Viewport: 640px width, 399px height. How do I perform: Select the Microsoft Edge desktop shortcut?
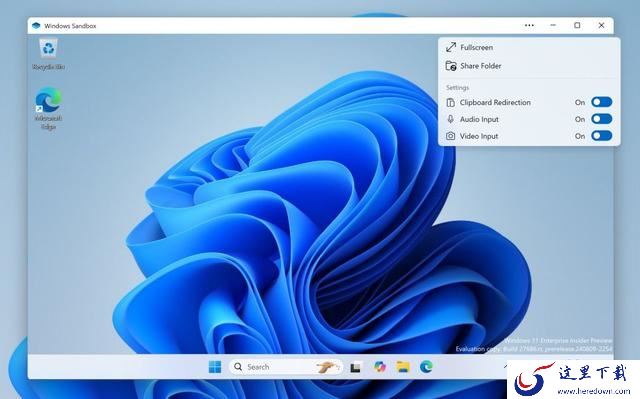tap(48, 108)
